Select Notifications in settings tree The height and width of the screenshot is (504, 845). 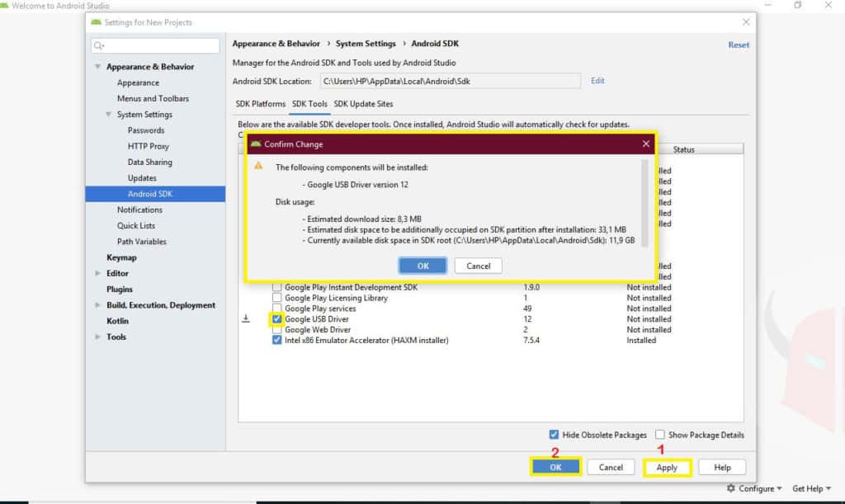tap(139, 210)
